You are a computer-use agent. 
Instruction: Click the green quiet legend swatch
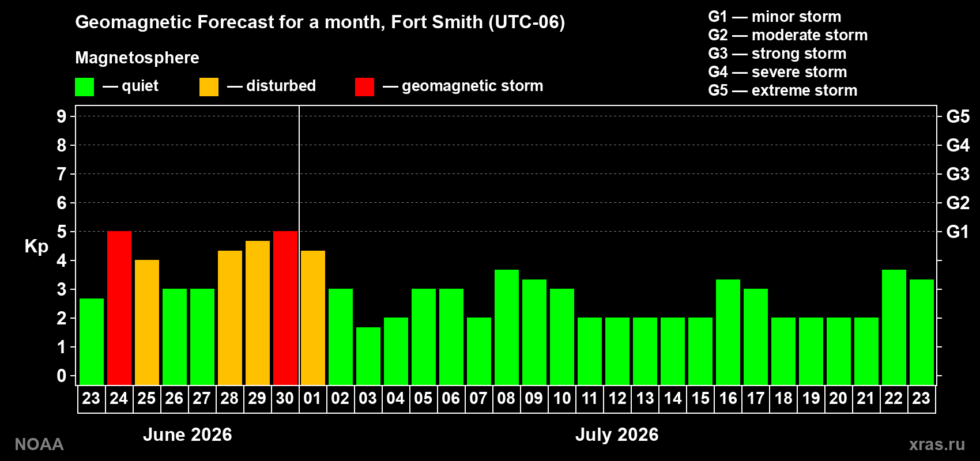pyautogui.click(x=84, y=87)
